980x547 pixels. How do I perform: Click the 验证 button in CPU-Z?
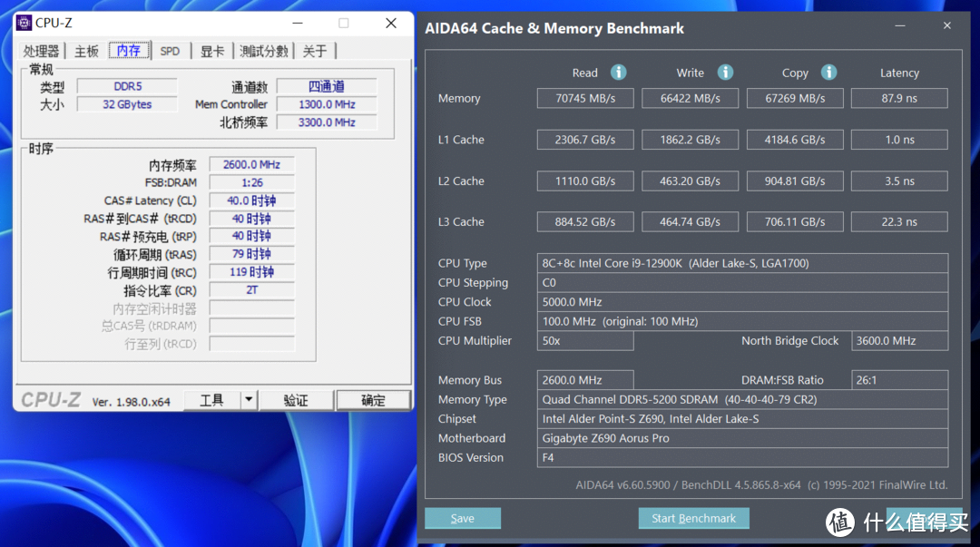pos(296,399)
